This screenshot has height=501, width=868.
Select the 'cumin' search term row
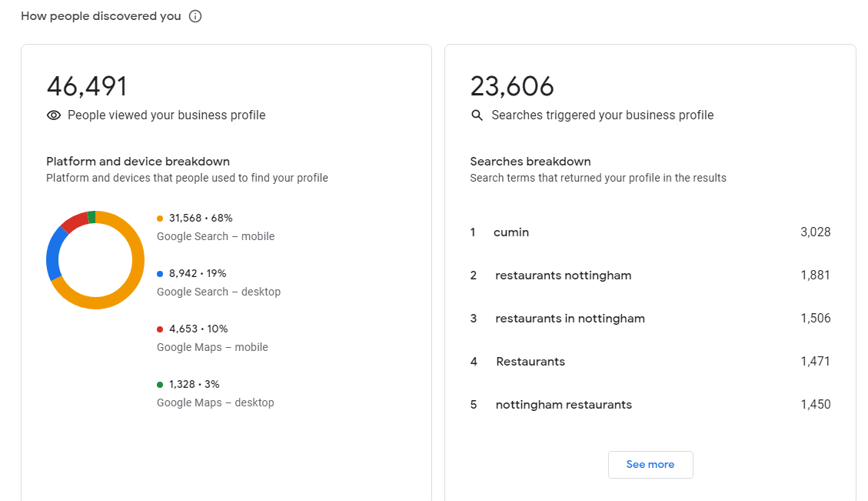tap(650, 232)
